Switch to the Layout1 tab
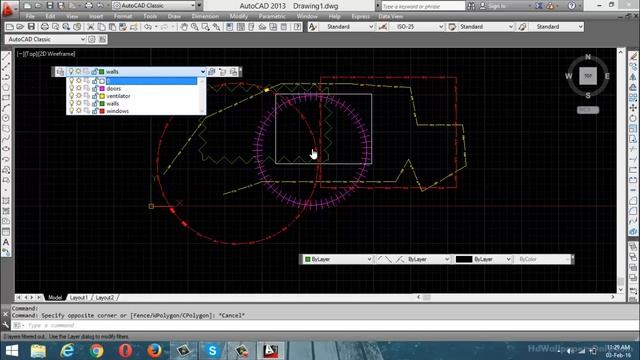This screenshot has width=640, height=360. coord(79,298)
